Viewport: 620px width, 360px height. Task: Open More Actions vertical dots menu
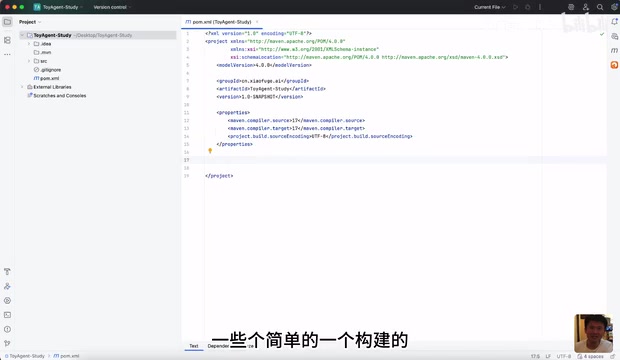pos(540,7)
